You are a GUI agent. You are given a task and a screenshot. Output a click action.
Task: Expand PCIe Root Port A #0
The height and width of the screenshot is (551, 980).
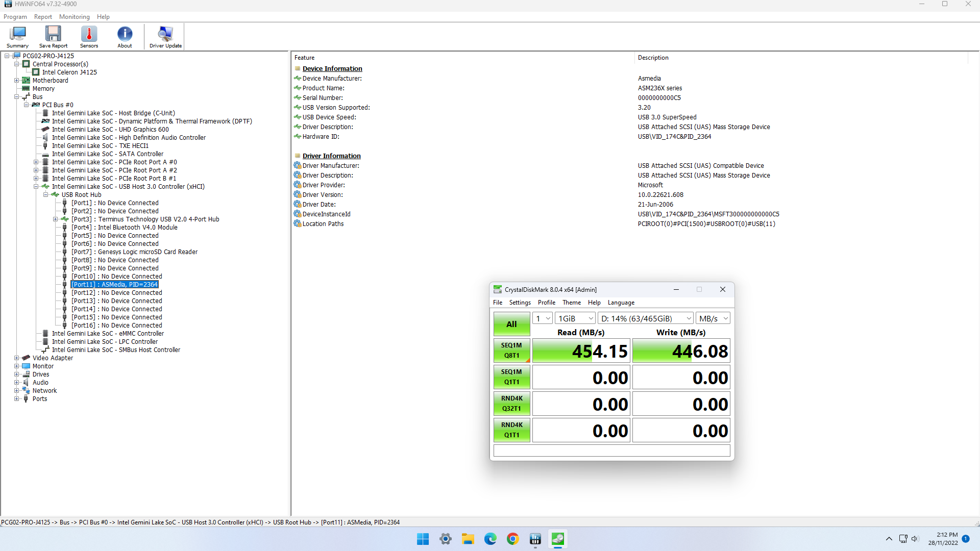[36, 162]
